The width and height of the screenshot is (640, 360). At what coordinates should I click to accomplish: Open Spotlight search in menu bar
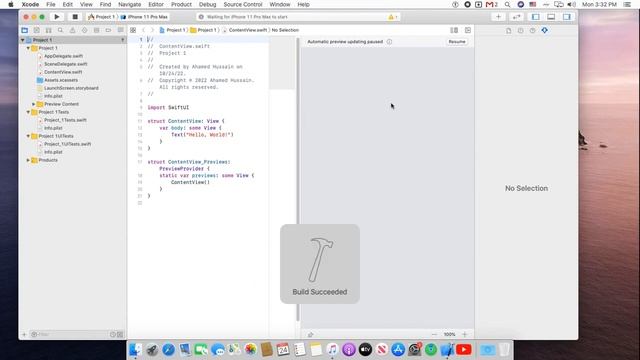507,4
